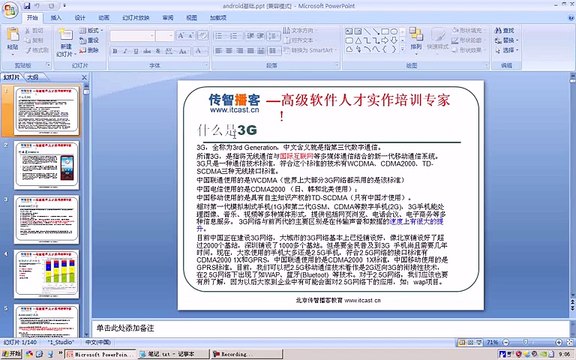Center align text
This screenshot has height=360, width=576.
tap(229, 51)
